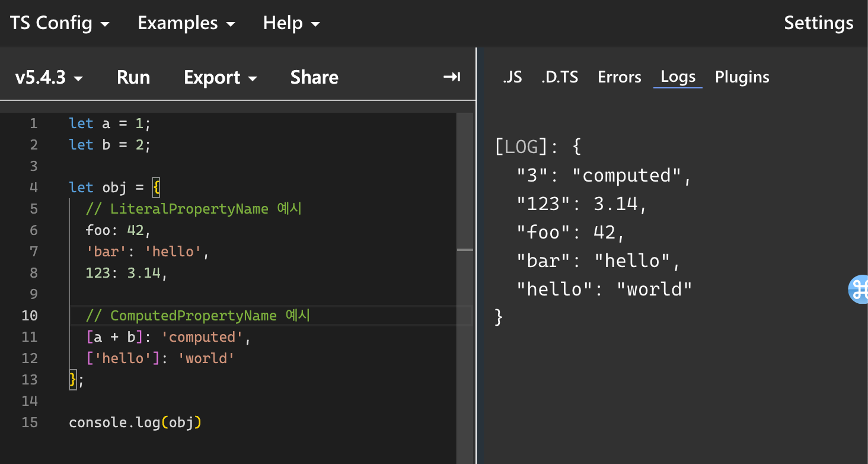
Task: Open the Export dropdown menu
Action: click(x=220, y=77)
